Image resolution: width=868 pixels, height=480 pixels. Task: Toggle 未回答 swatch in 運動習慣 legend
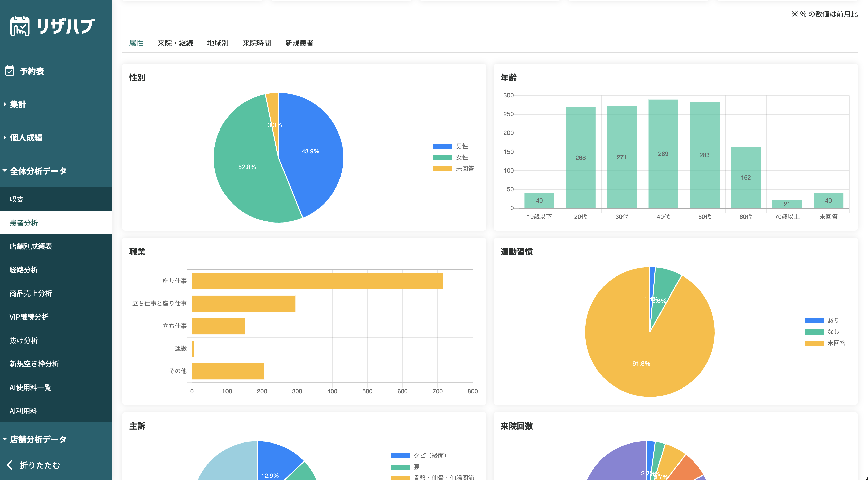[814, 343]
